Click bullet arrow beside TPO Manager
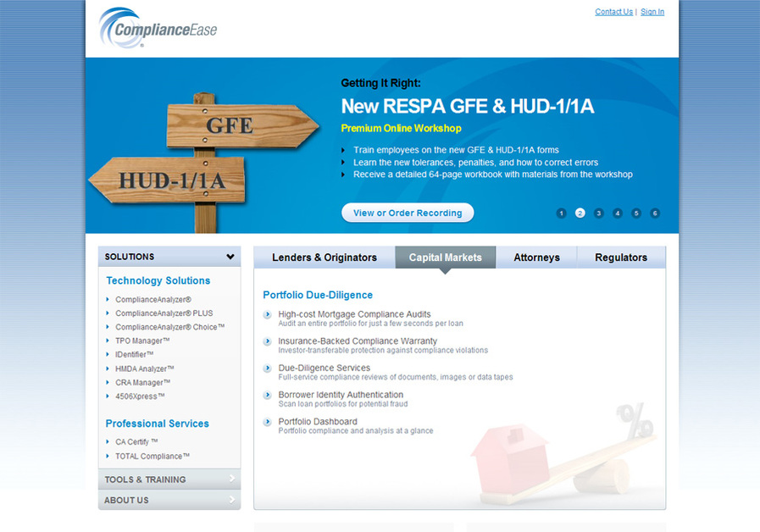The width and height of the screenshot is (760, 532). click(108, 341)
